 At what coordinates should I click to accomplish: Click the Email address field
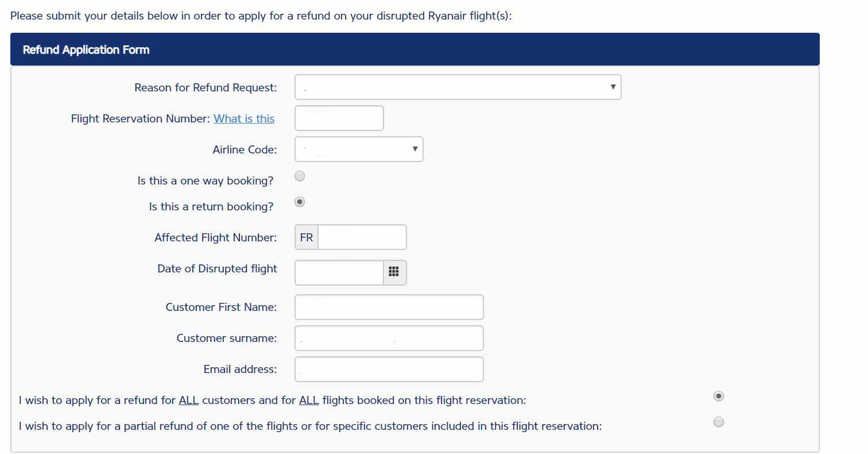coord(389,369)
